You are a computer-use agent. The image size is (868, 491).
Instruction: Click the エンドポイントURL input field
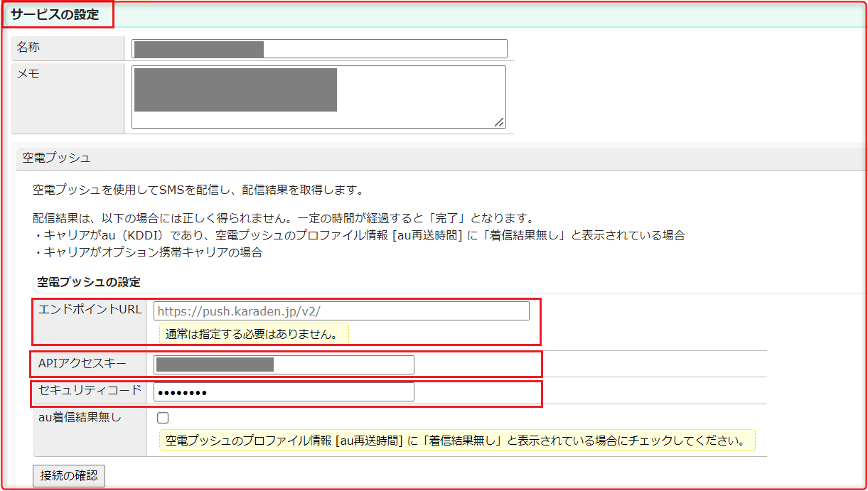(x=341, y=311)
